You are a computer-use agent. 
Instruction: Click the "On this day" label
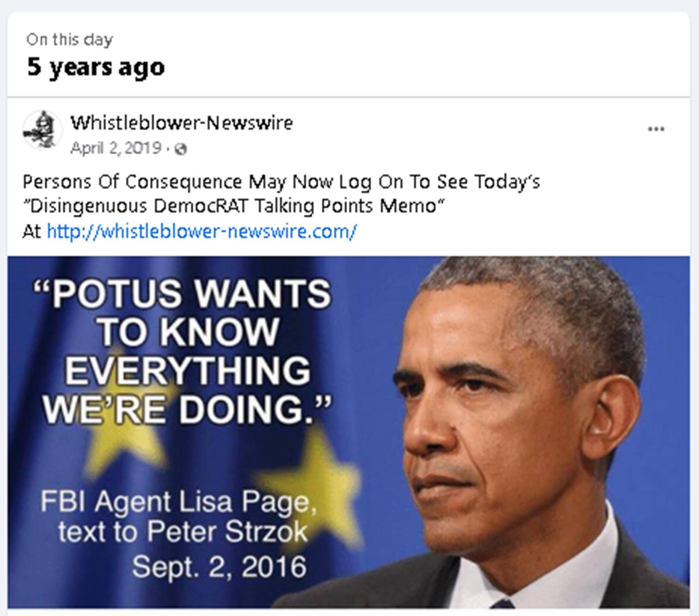tap(69, 40)
